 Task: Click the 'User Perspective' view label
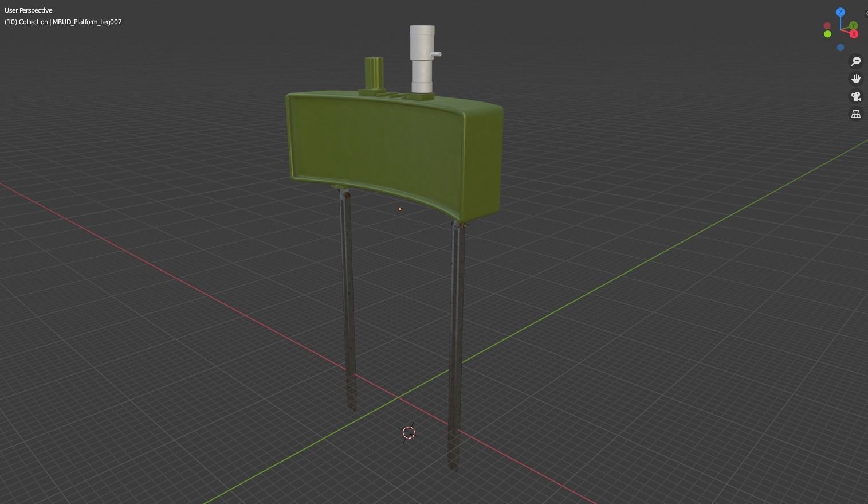click(29, 10)
